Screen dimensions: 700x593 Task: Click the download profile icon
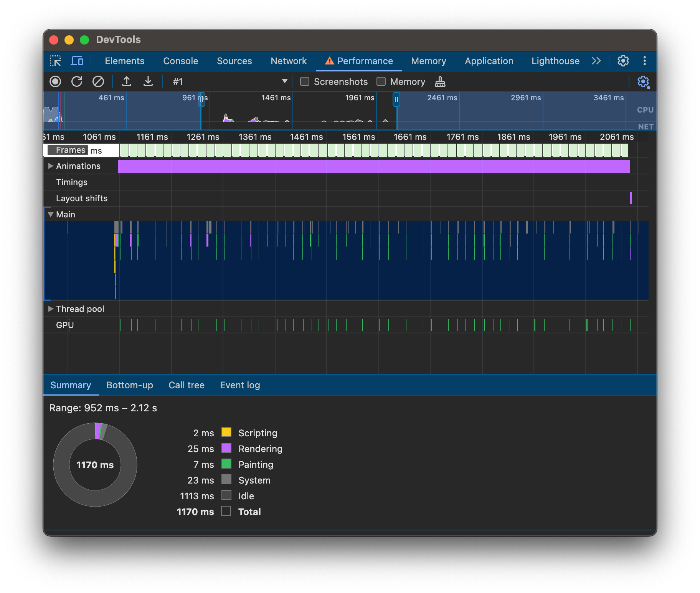(x=148, y=81)
